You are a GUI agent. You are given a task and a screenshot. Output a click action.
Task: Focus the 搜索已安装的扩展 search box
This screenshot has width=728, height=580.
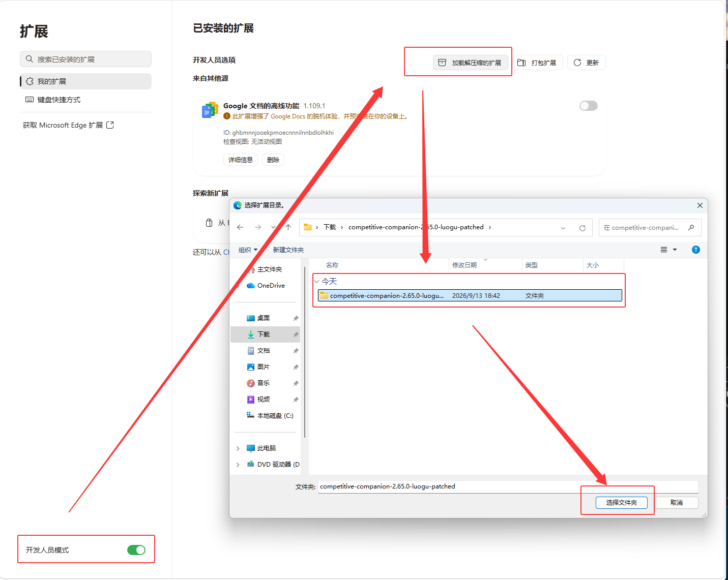(x=85, y=59)
